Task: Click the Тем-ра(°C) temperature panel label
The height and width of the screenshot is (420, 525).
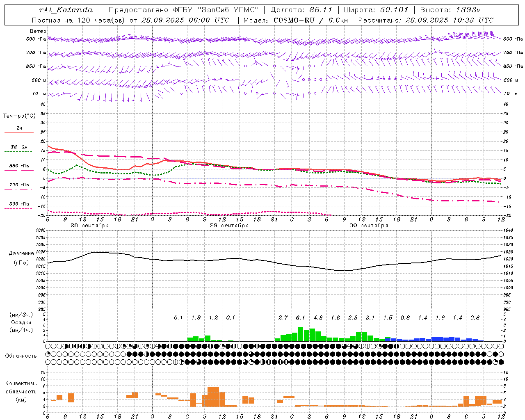Action: [19, 116]
